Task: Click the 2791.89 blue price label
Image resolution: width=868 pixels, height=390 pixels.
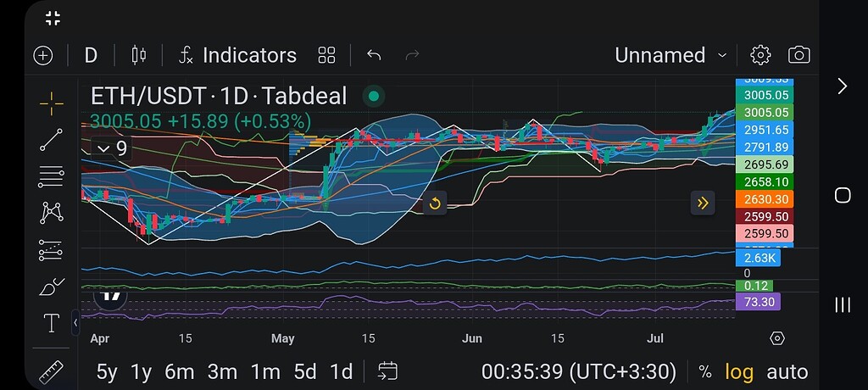Action: pos(766,147)
